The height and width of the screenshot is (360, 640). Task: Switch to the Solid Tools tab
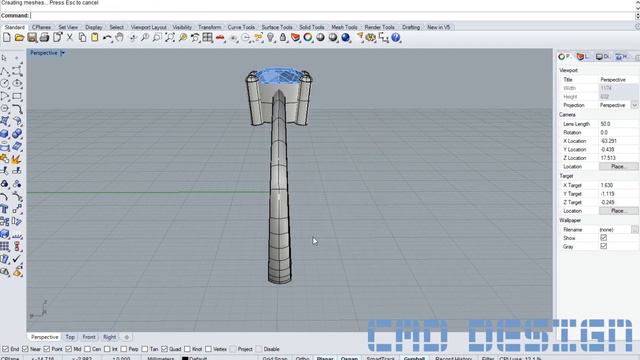pyautogui.click(x=311, y=27)
